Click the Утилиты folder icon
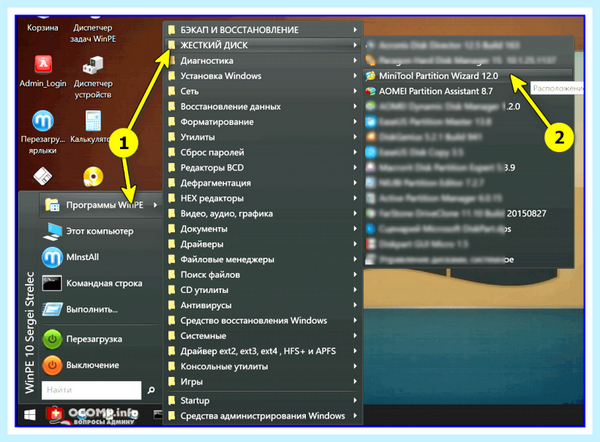This screenshot has width=600, height=442. point(172,137)
